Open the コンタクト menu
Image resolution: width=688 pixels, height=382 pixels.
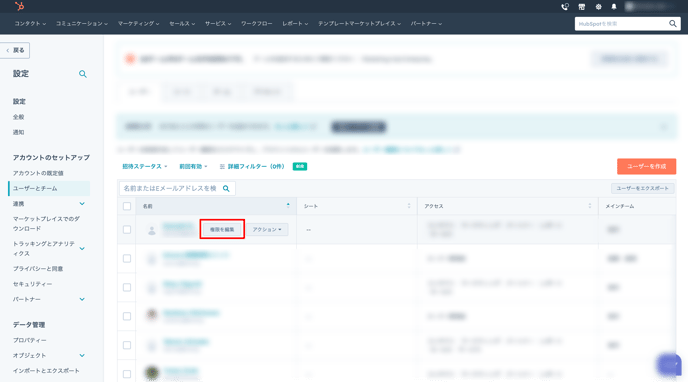click(x=30, y=24)
